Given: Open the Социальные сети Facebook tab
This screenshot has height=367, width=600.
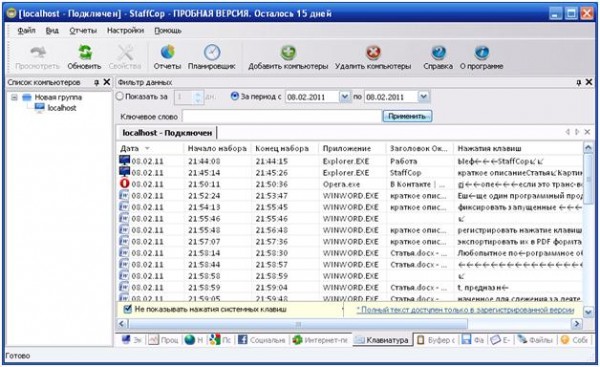Looking at the screenshot, I should pos(261,340).
